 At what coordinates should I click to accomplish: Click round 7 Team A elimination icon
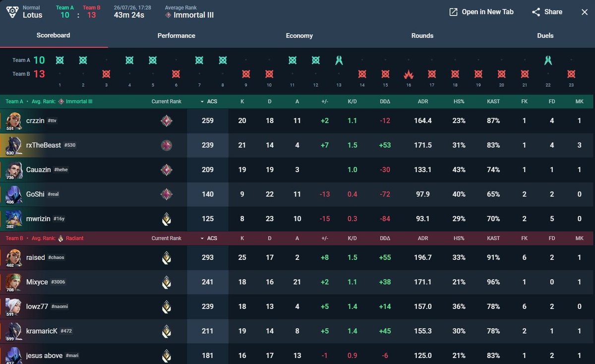[199, 61]
